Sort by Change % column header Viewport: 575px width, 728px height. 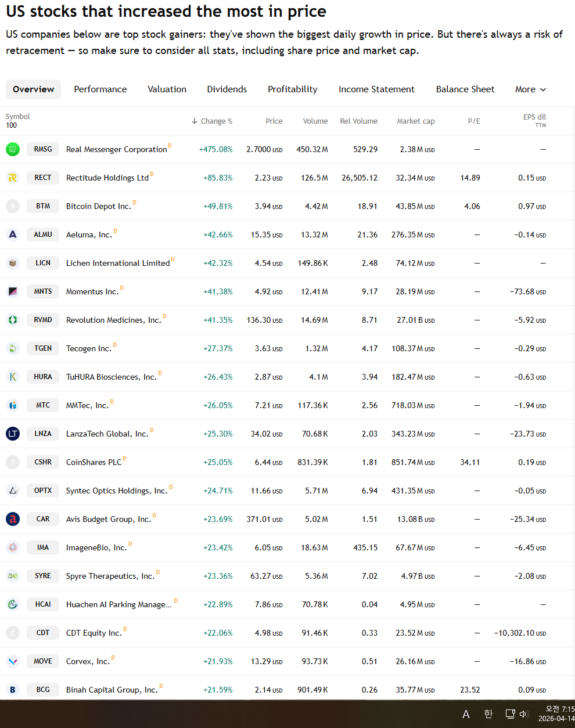[212, 121]
